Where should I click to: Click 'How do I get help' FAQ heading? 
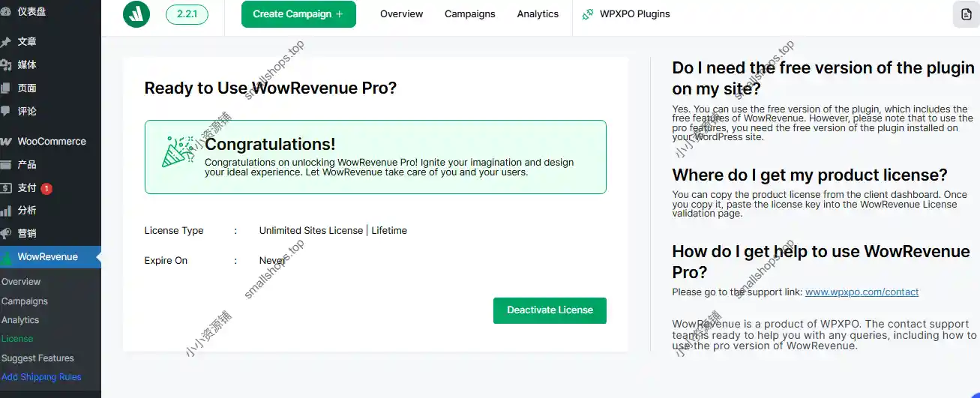(821, 262)
